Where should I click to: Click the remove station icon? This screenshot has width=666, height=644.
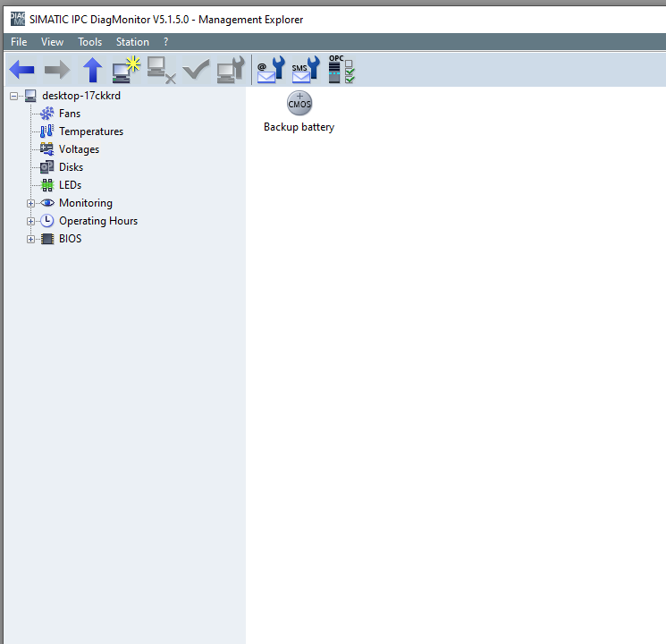[162, 70]
